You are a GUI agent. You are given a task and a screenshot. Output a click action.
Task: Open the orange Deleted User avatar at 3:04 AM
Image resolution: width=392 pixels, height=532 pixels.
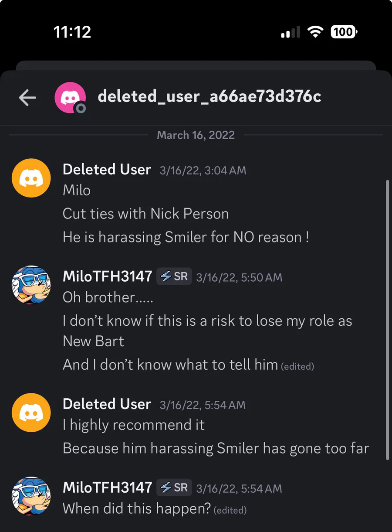(x=31, y=178)
